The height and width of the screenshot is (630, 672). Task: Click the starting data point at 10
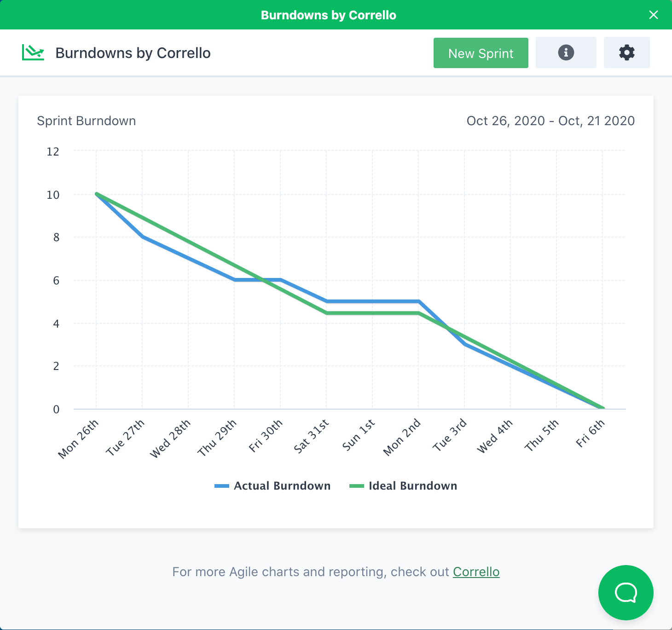[96, 194]
